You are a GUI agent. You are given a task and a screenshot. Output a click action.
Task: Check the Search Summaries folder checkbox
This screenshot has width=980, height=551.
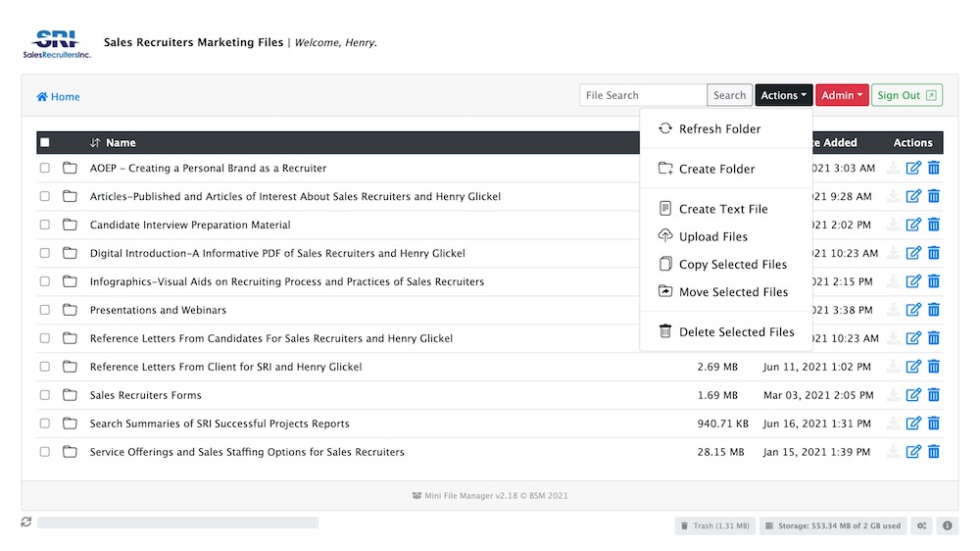(x=45, y=424)
